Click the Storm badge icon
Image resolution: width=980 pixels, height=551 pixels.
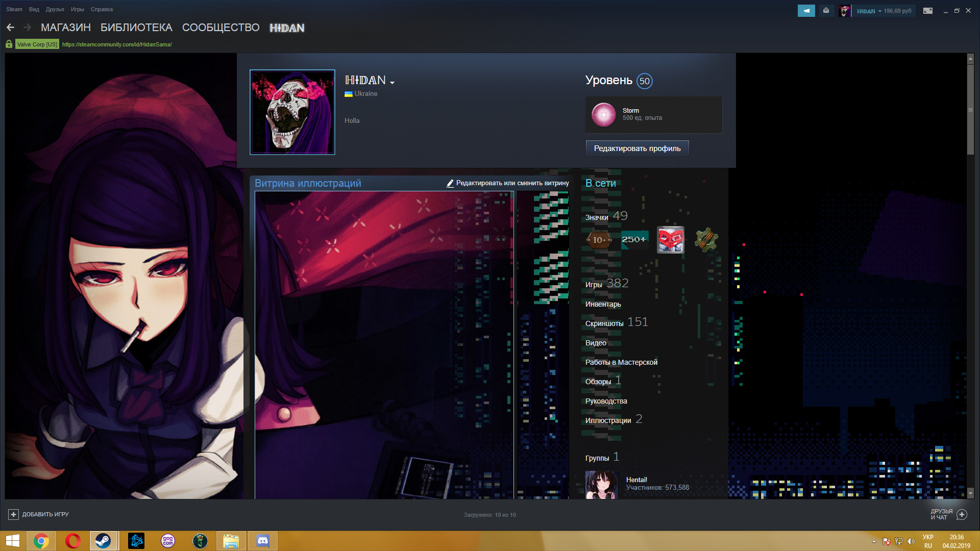pos(604,115)
